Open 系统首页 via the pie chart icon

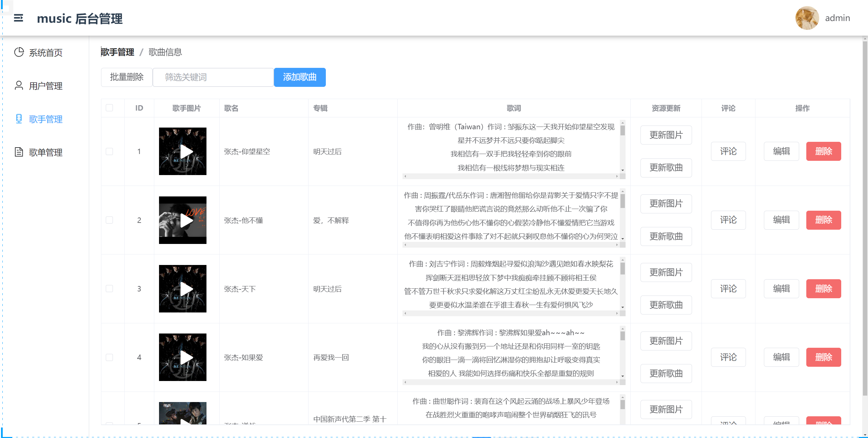pos(19,53)
